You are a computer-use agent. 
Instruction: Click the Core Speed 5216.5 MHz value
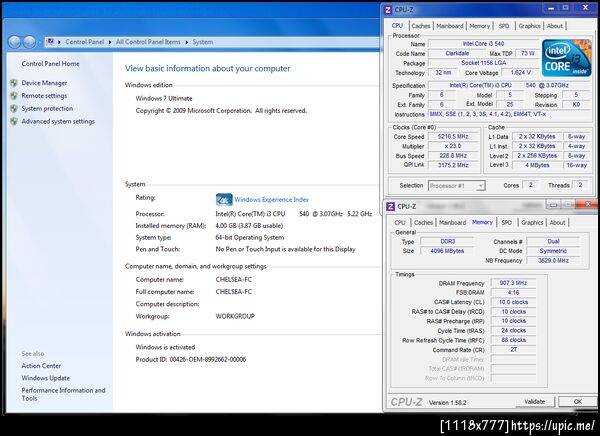pyautogui.click(x=453, y=137)
